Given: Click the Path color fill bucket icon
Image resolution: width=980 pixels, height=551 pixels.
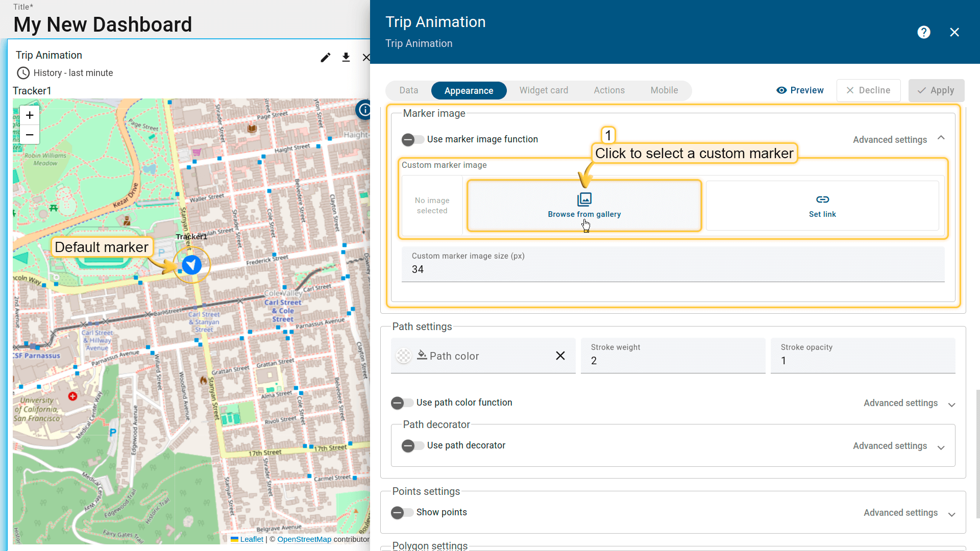Looking at the screenshot, I should pos(422,355).
